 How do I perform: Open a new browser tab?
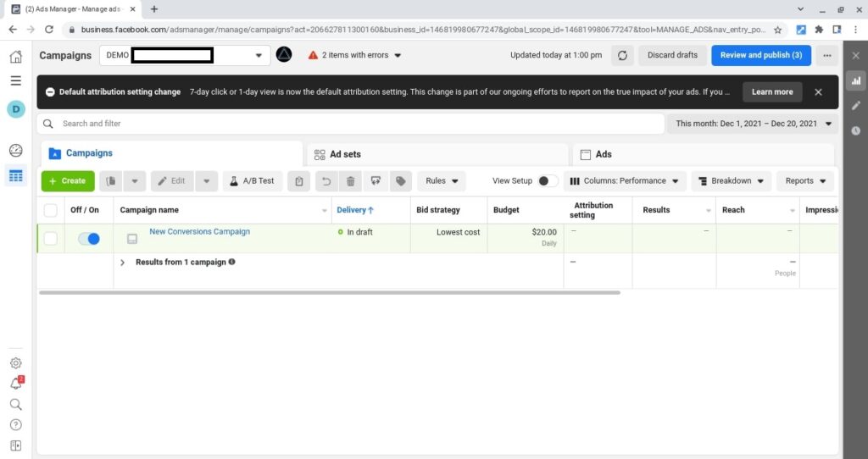[154, 9]
